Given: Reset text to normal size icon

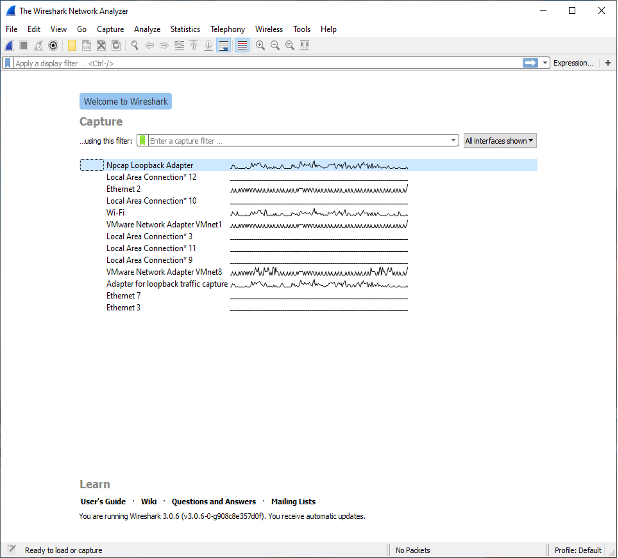Looking at the screenshot, I should (x=290, y=46).
